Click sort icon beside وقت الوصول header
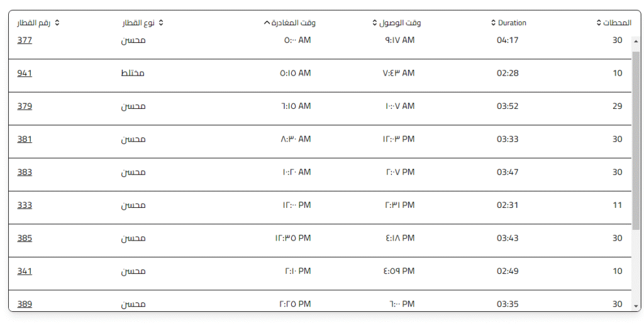This screenshot has width=644, height=325. (x=375, y=23)
